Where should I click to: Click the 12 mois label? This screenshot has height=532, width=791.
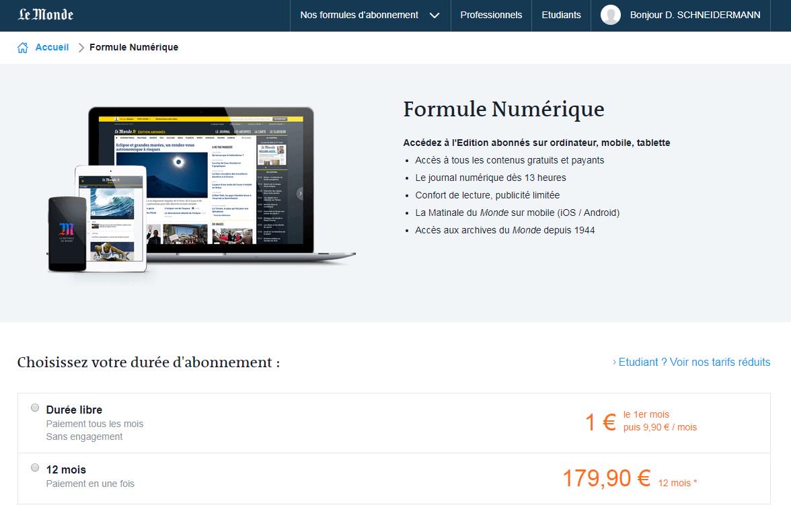[66, 469]
